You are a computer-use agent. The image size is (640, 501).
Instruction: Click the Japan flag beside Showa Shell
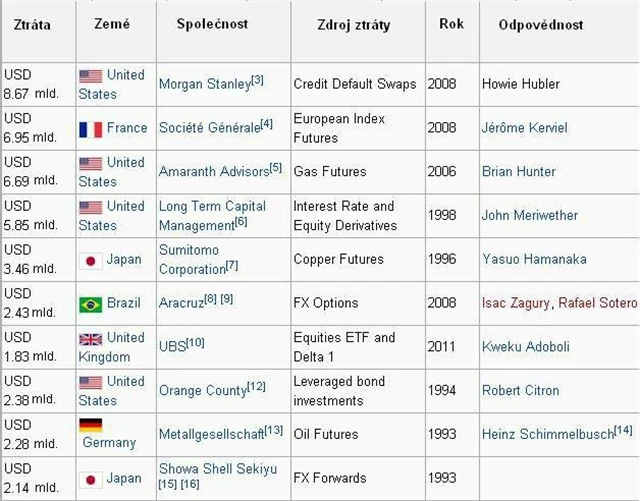[91, 478]
